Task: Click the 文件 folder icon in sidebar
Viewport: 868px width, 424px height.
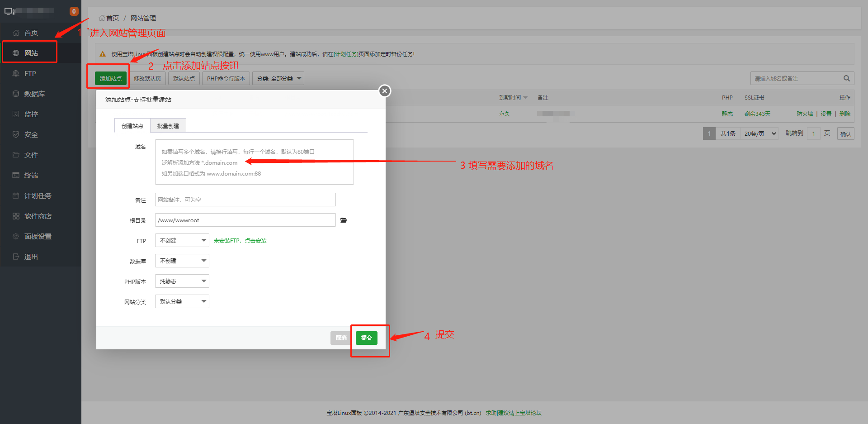Action: pos(16,155)
